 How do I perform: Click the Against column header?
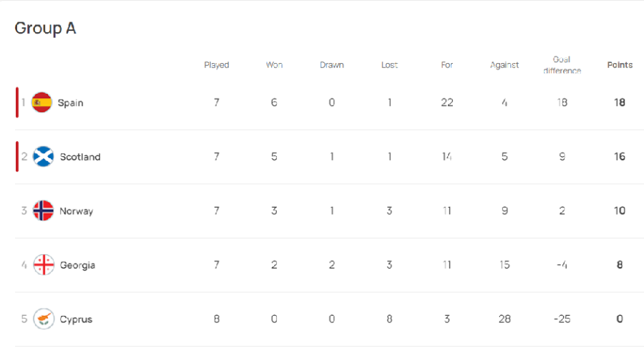click(504, 65)
